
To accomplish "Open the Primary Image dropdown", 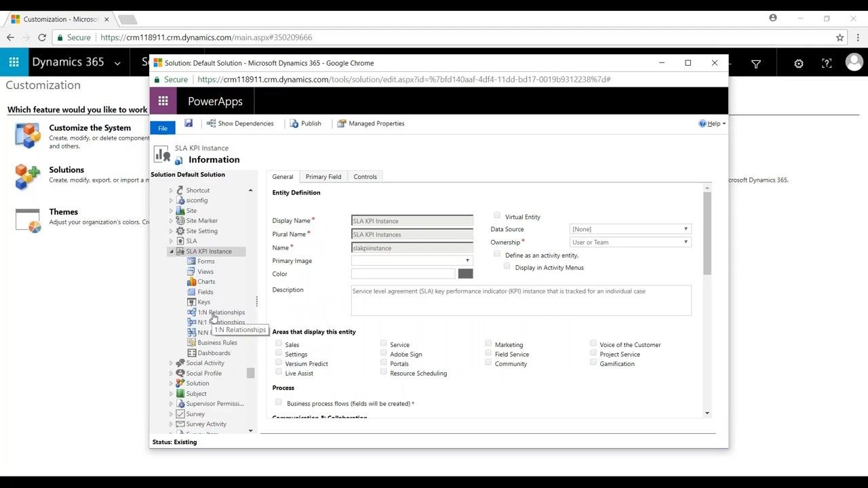I will click(x=412, y=261).
